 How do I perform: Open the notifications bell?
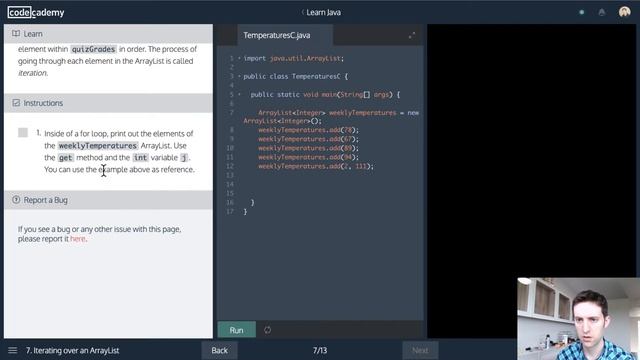(602, 12)
